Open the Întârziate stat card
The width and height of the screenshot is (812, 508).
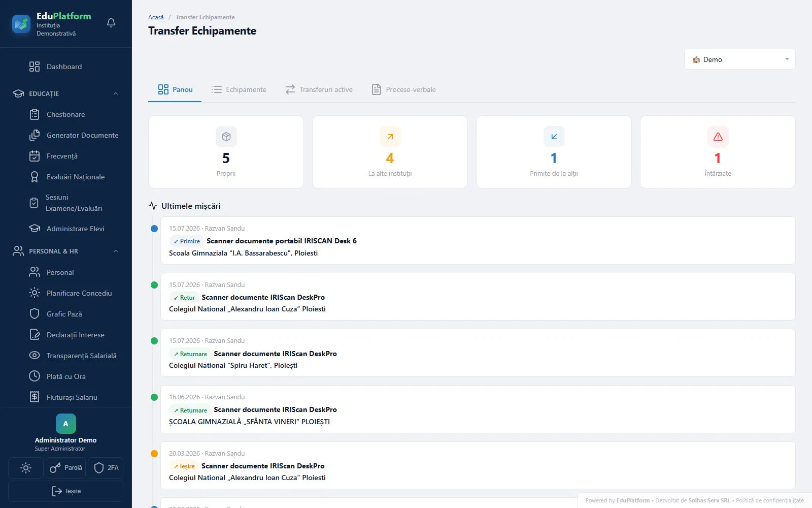pyautogui.click(x=718, y=152)
